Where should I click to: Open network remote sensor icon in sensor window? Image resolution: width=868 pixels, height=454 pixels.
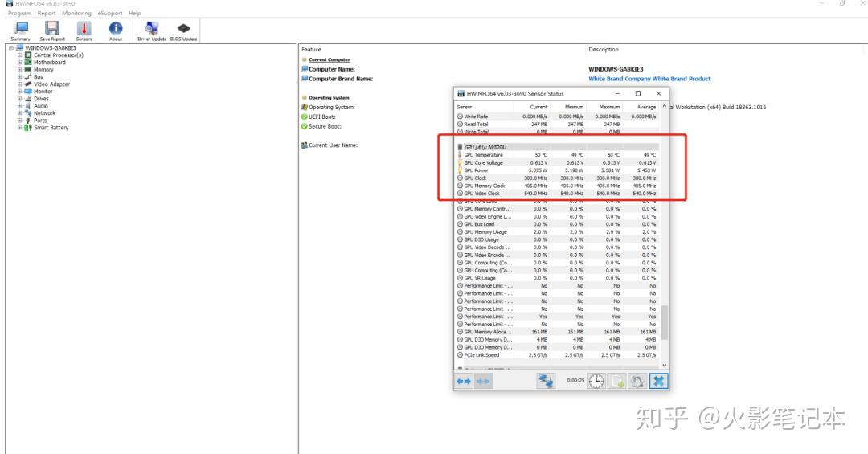click(546, 381)
